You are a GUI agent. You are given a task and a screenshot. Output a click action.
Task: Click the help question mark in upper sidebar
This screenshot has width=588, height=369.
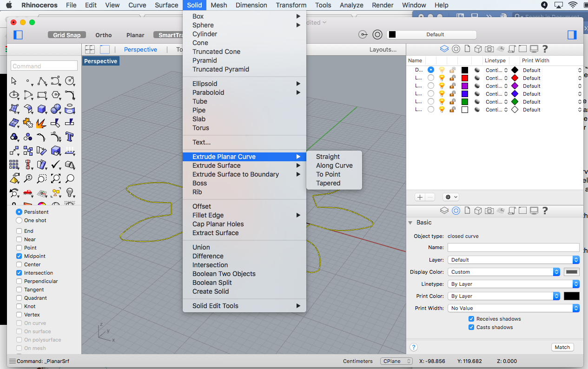click(545, 49)
